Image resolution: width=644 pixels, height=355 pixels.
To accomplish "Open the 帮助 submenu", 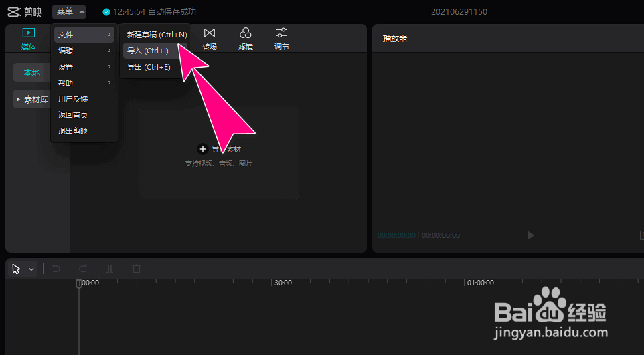I will pos(84,83).
